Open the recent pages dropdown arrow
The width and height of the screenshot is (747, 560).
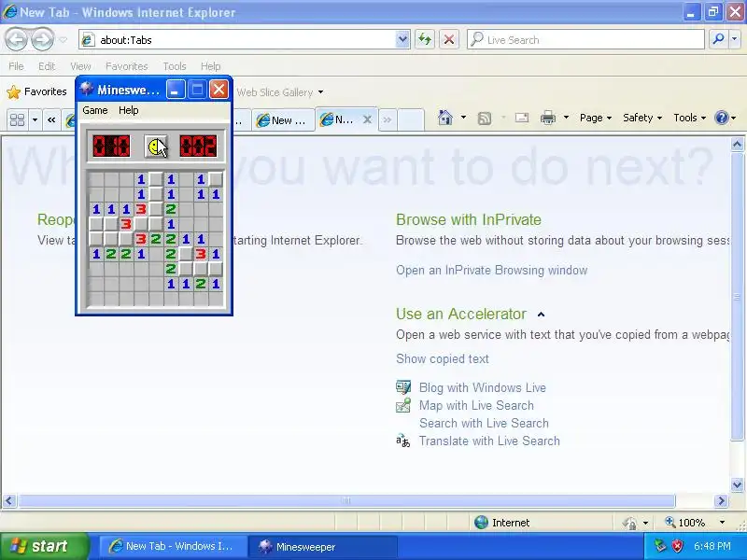[63, 40]
